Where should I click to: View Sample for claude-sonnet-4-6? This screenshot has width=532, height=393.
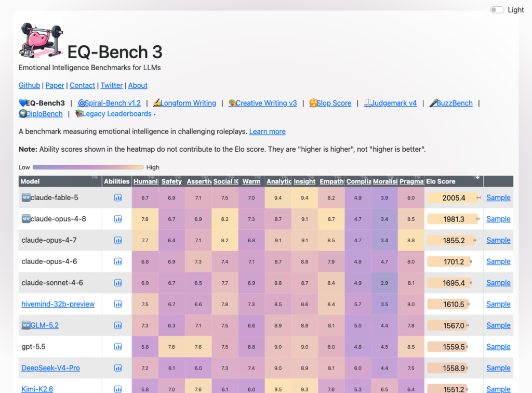tap(498, 283)
